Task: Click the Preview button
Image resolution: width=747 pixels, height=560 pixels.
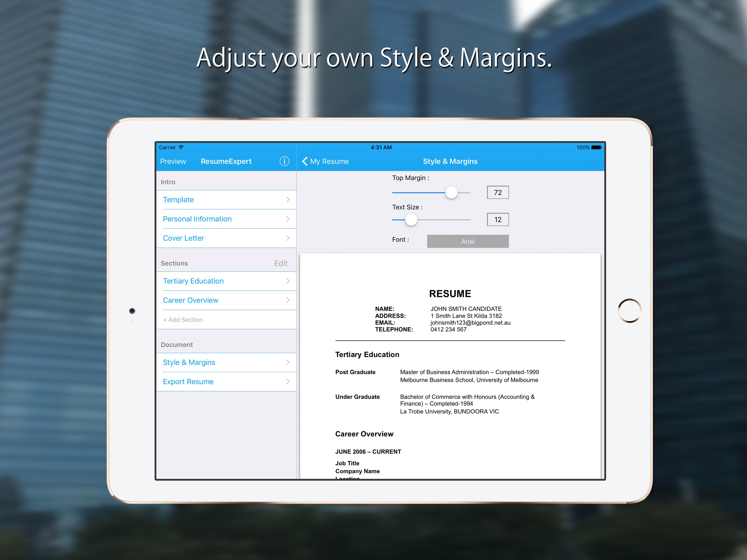Action: click(173, 161)
